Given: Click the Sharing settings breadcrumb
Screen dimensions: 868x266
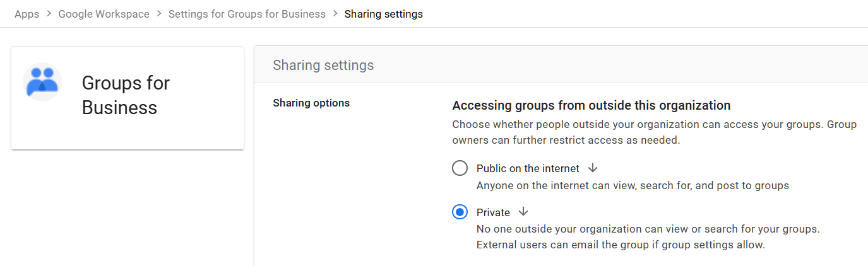Looking at the screenshot, I should pos(384,14).
